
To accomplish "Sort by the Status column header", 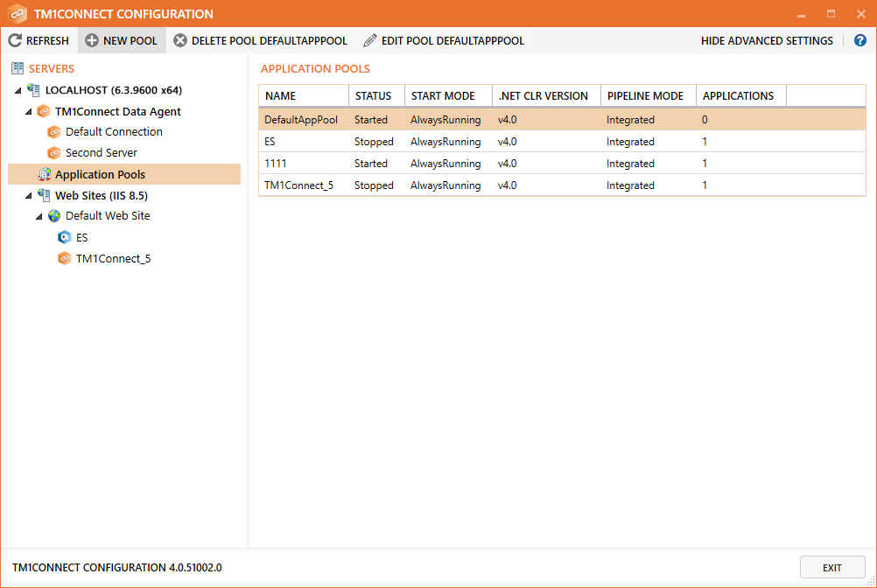I will 376,95.
